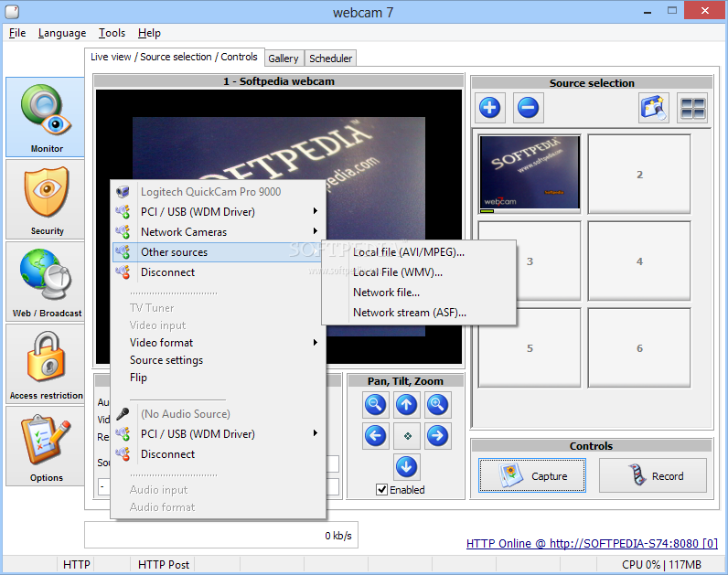728x575 pixels.
Task: Click CPU 0% | 117MB status text
Action: [661, 564]
